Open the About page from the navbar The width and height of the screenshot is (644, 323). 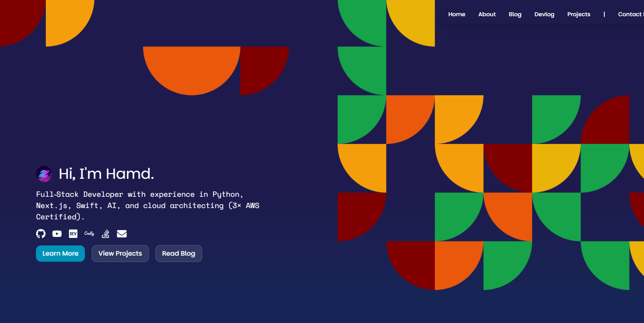pyautogui.click(x=487, y=14)
